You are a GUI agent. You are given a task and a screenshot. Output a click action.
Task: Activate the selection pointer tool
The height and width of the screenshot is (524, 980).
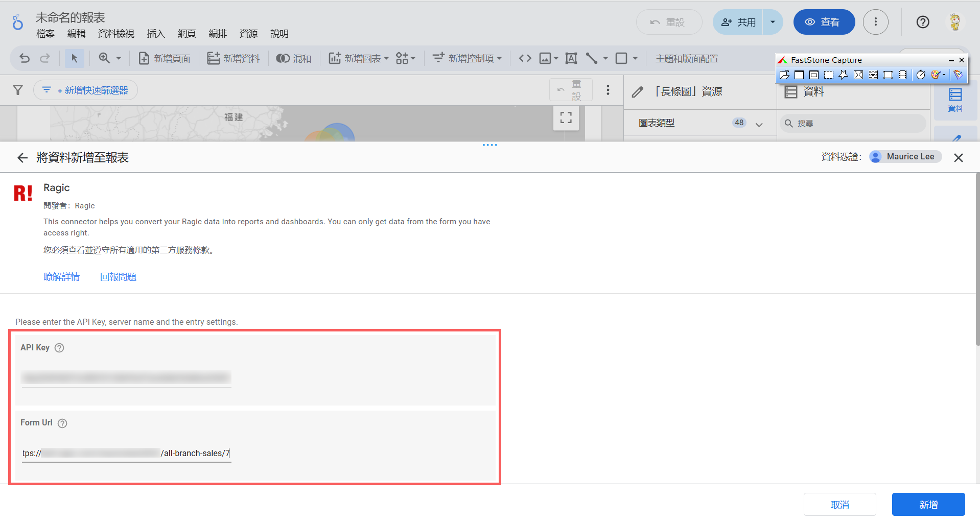coord(75,58)
